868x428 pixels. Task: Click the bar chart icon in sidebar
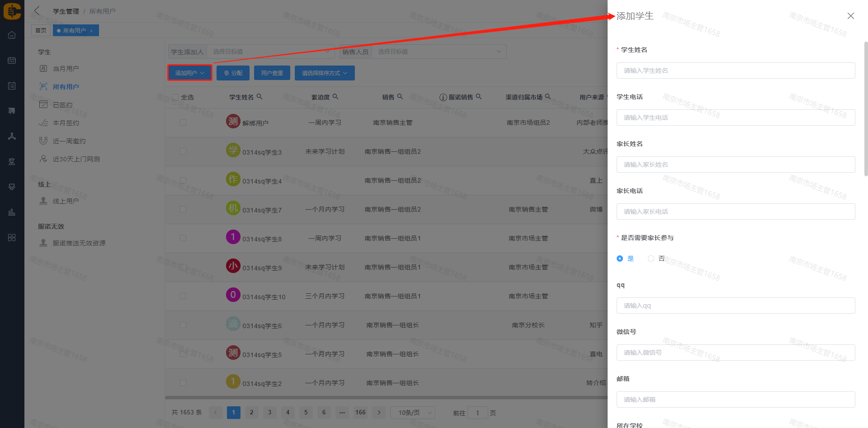click(x=12, y=212)
